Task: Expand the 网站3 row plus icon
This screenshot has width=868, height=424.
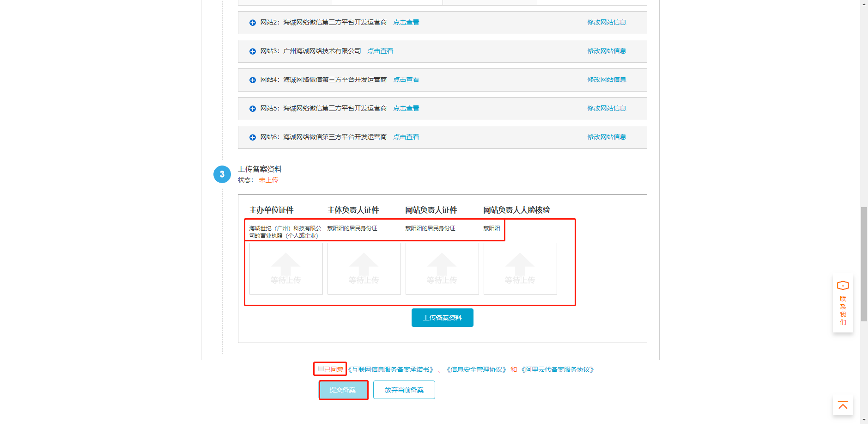Action: (253, 51)
